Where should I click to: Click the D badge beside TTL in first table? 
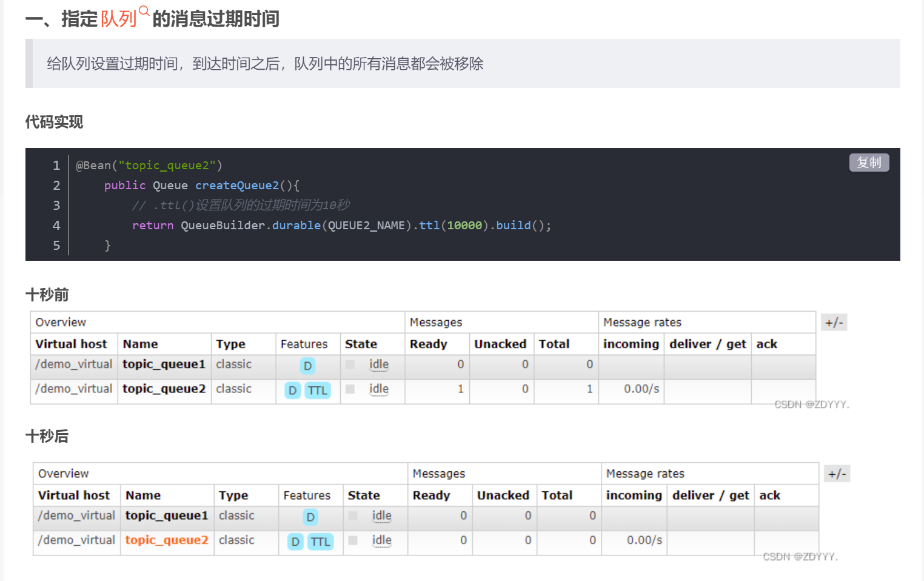click(293, 391)
